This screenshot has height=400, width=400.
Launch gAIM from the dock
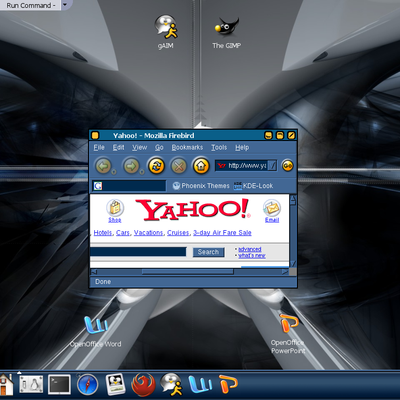pos(171,384)
